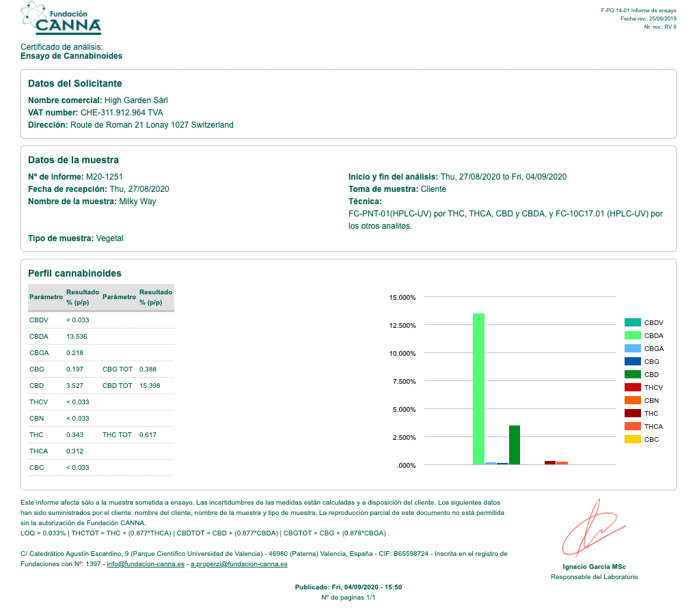Click the dark green CBD chart bar

[515, 445]
